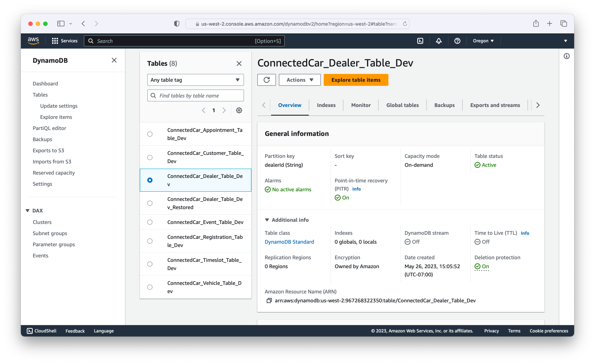Open the Oregon region selector
The image size is (595, 364).
[483, 41]
